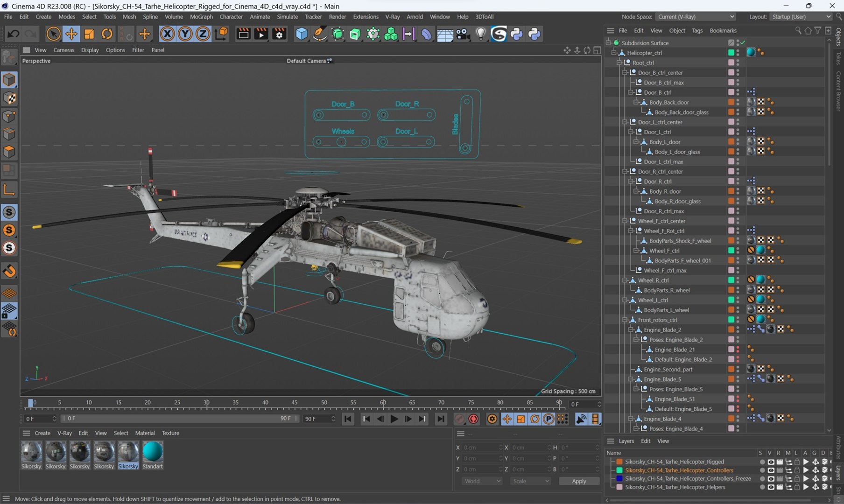The height and width of the screenshot is (504, 844).
Task: Collapse Door_B_ctrl_center tree node
Action: coord(625,72)
